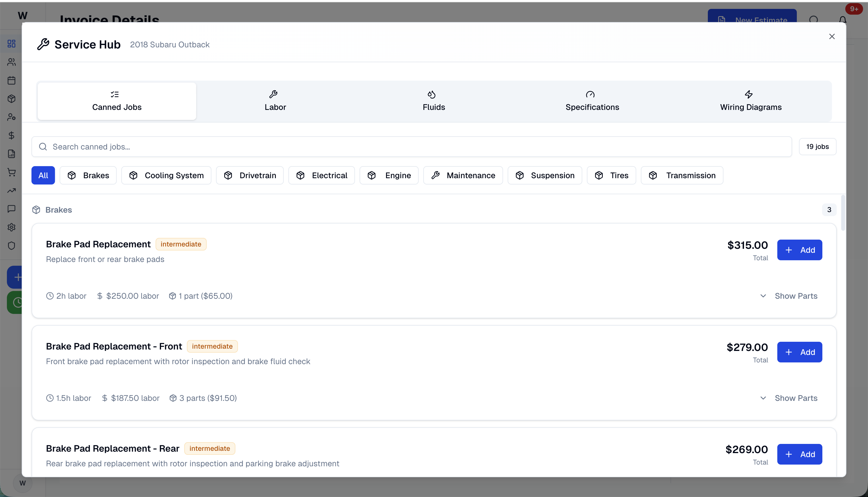Click the dollar icon next to $187.50 labor

click(x=104, y=398)
